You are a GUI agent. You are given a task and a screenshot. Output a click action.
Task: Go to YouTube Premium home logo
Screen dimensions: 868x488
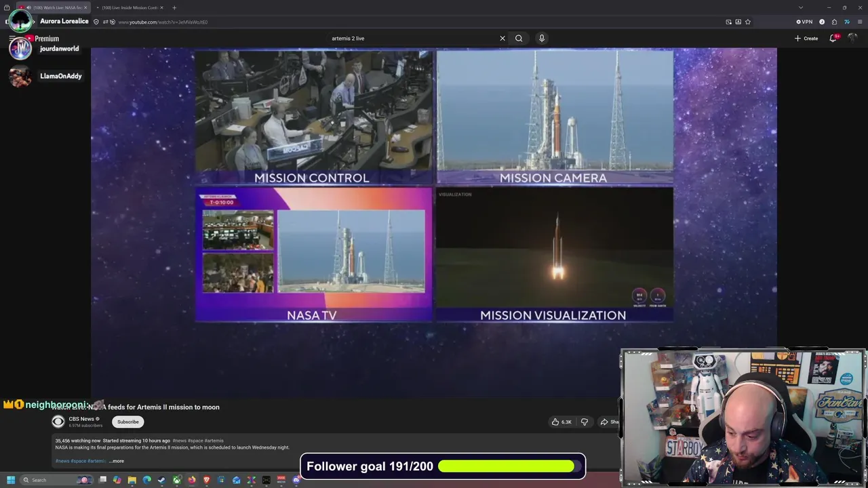42,39
